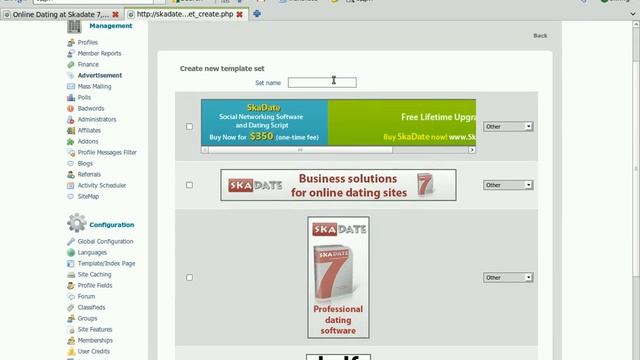Close the et_create.php tab
This screenshot has height=360, width=640.
point(240,14)
